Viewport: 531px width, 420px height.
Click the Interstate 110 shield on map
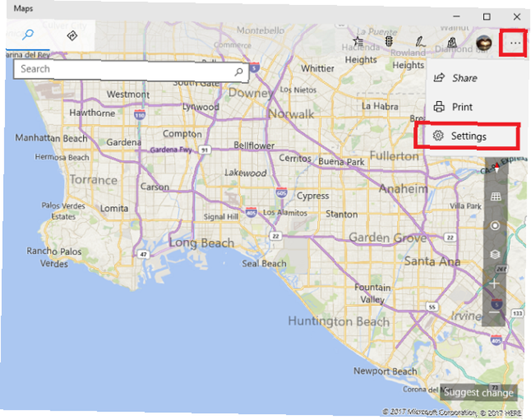[x=140, y=115]
